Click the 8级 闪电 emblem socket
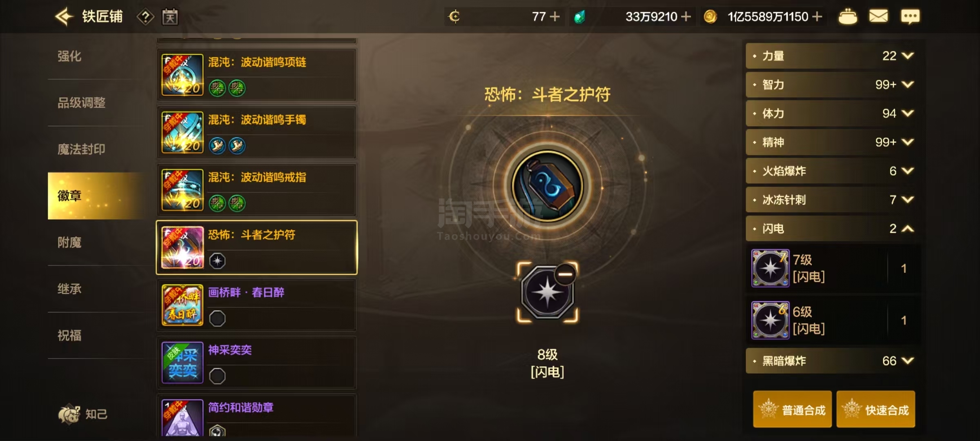980x441 pixels. 547,292
